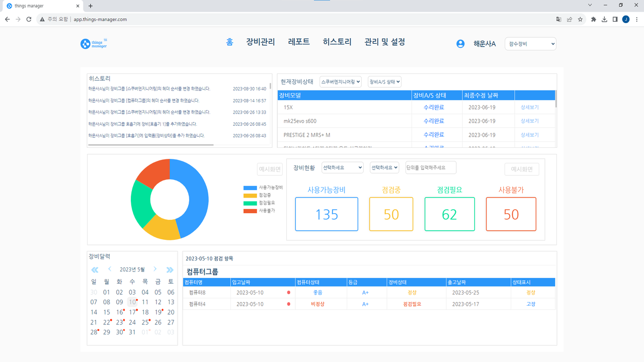The image size is (644, 362).
Task: Click the 점검필요 62 card
Action: (449, 214)
